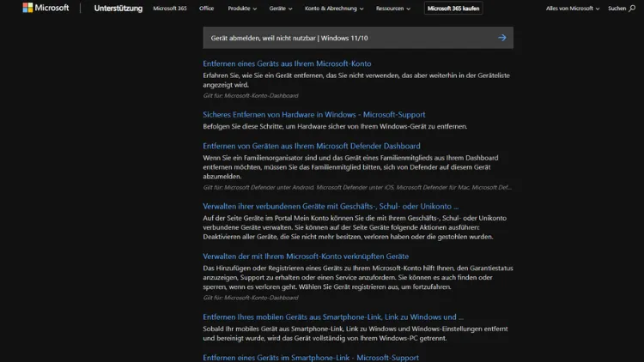Click text 'Befolgen Sie diese Schritte'

tap(335, 126)
